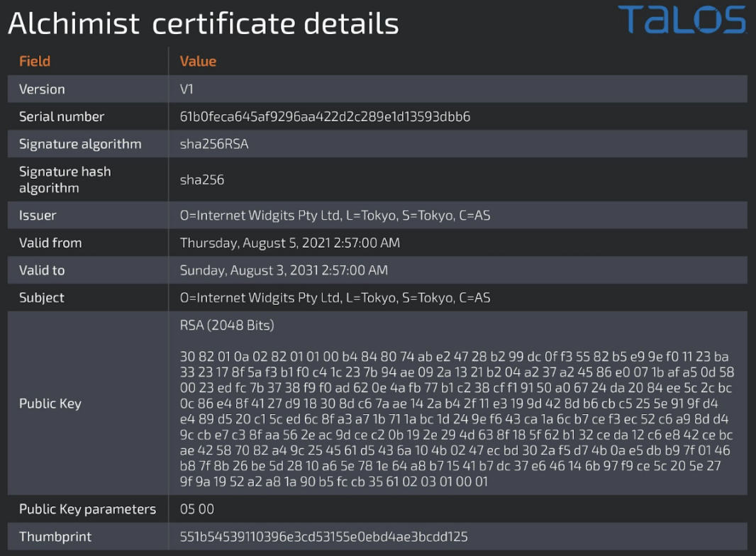Click the Signature algorithm label
The image size is (756, 556).
(80, 144)
